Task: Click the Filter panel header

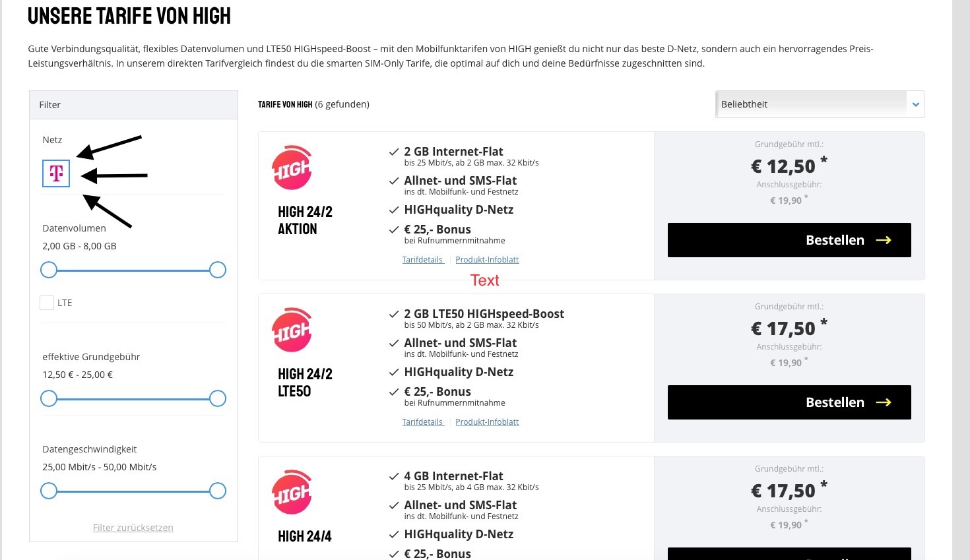Action: (133, 105)
